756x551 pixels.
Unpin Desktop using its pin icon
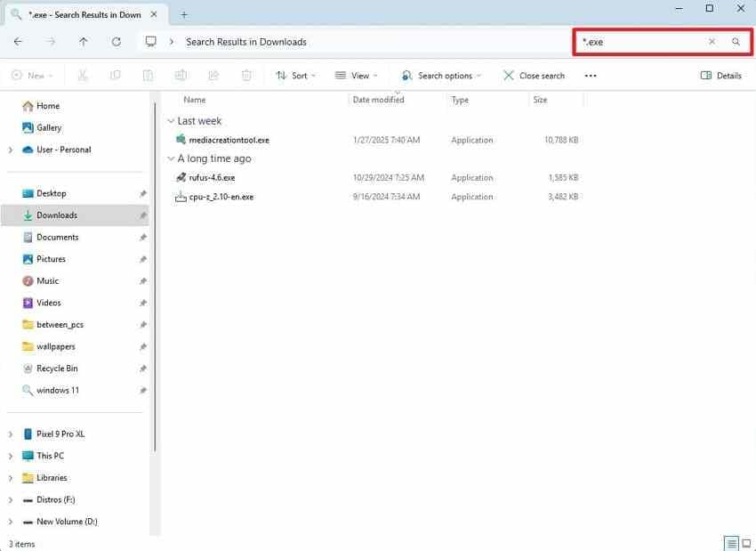click(x=142, y=193)
